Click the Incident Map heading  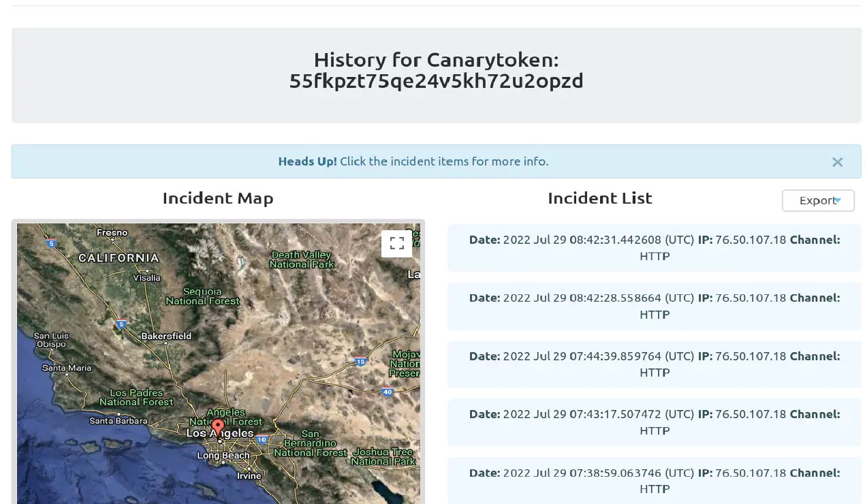click(217, 198)
